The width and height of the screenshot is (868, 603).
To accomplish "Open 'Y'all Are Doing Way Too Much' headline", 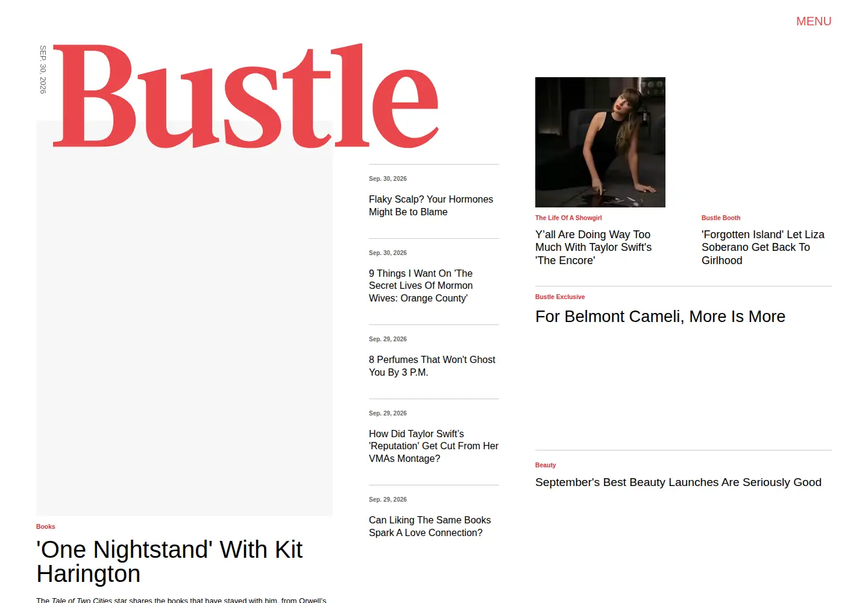I will pos(594,247).
